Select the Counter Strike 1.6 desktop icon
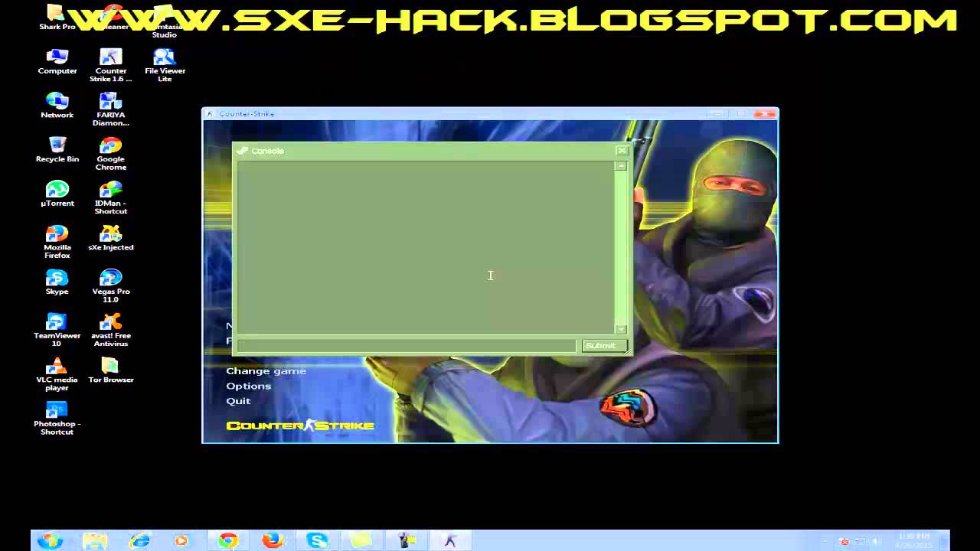The height and width of the screenshot is (551, 980). click(111, 66)
